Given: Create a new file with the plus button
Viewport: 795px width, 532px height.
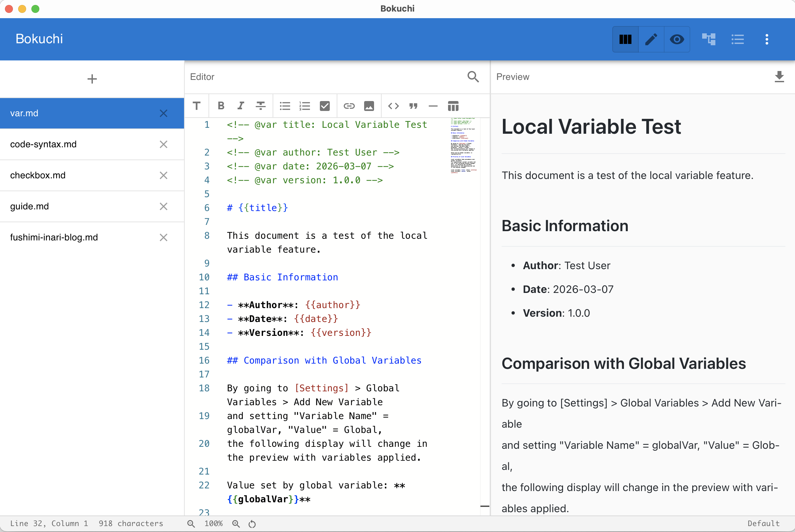Looking at the screenshot, I should click(92, 79).
